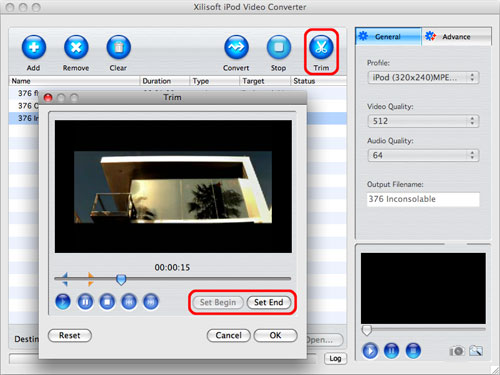Click the trim video preview area
Viewport: 500px width, 375px height.
point(173,187)
